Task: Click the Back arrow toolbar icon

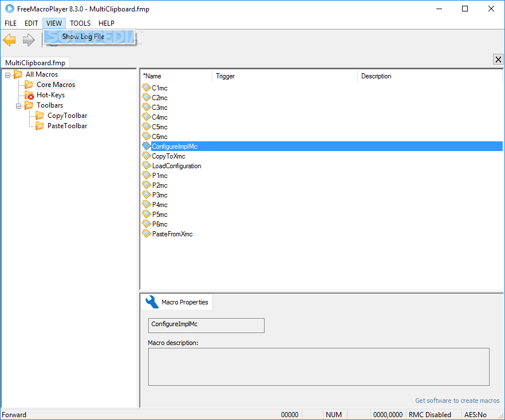Action: tap(9, 40)
